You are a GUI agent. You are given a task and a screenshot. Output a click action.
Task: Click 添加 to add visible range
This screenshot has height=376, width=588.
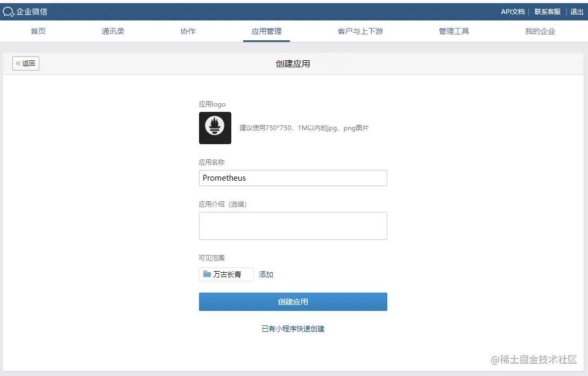pyautogui.click(x=266, y=274)
